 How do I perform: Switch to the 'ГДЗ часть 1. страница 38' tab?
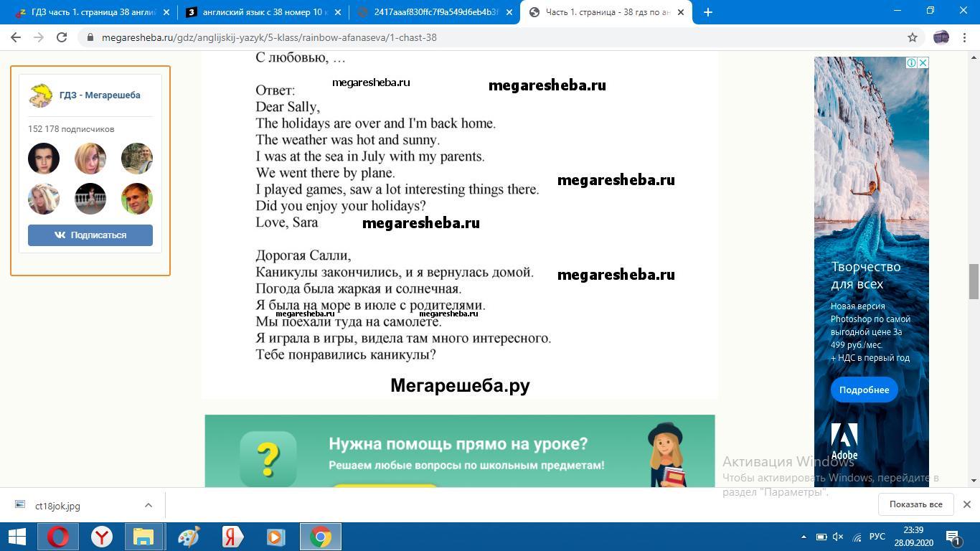tap(93, 12)
